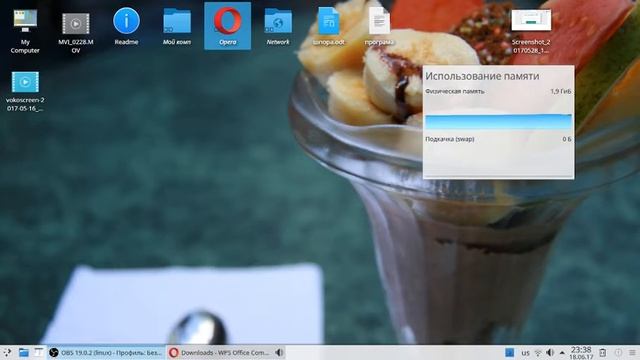
Task: Select the .odt document on the desktop
Action: coord(329,26)
